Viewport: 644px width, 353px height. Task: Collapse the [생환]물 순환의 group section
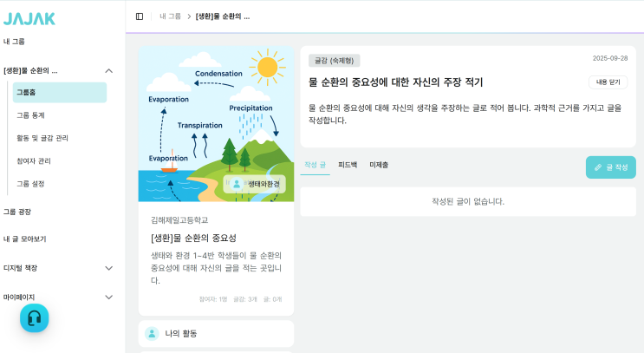pyautogui.click(x=109, y=70)
